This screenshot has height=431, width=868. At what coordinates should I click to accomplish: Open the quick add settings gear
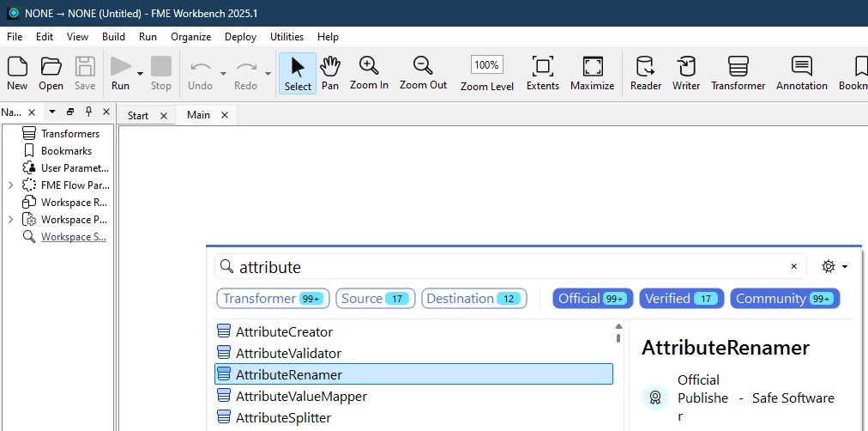[829, 266]
